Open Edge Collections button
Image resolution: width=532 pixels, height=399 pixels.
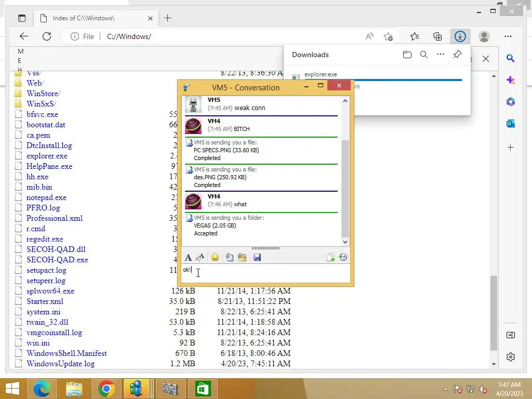437,36
